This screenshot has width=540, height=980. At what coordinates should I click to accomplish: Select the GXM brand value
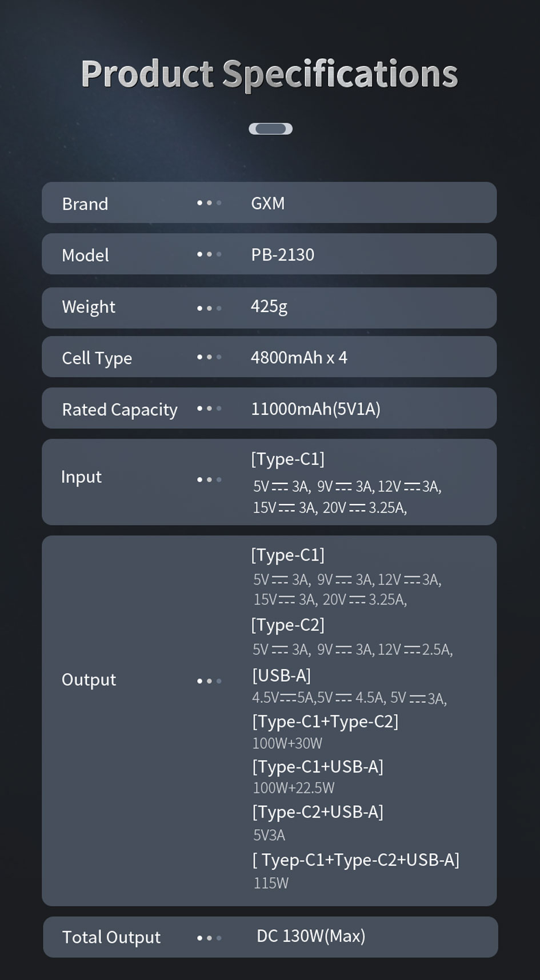267,203
